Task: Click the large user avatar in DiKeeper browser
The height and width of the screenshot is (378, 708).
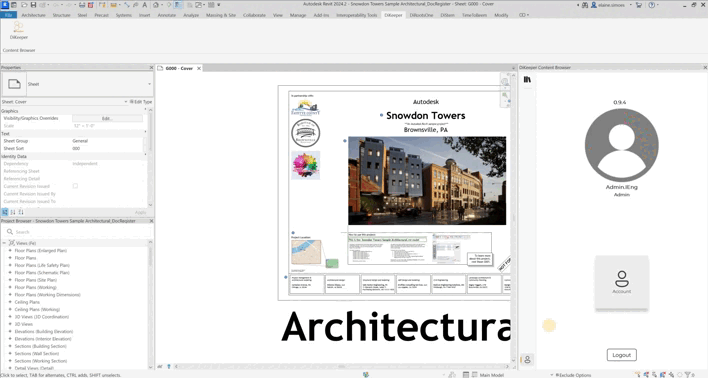Action: 621,145
